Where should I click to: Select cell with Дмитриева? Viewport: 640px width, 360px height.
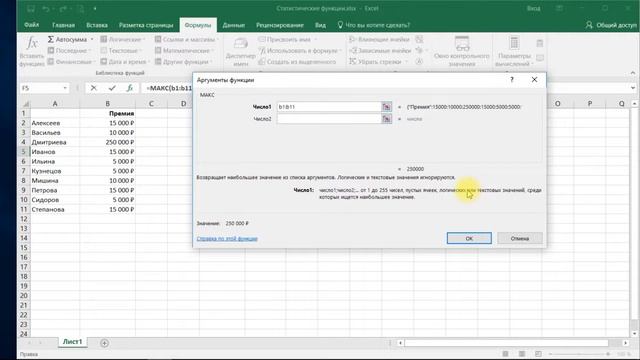[55, 142]
